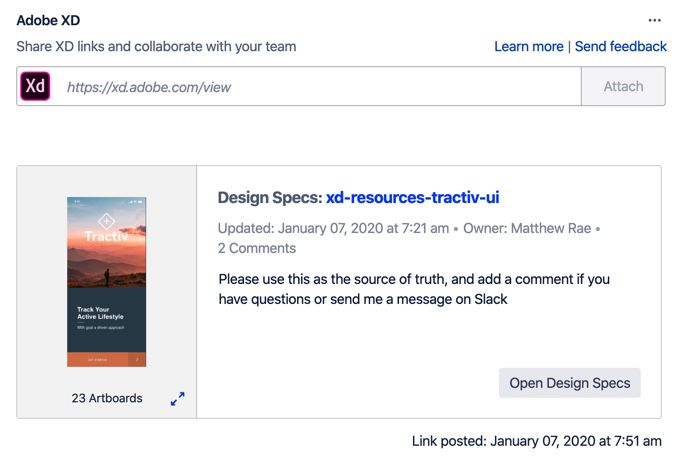Viewport: 692px width, 470px height.
Task: Open the xd-resources-tractiv-ui link
Action: (x=413, y=197)
